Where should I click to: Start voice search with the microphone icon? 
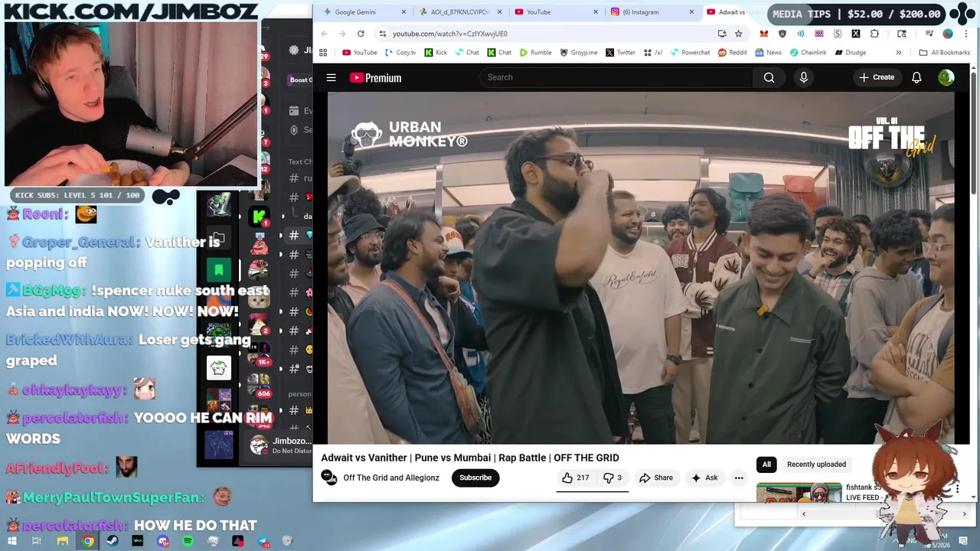(803, 77)
